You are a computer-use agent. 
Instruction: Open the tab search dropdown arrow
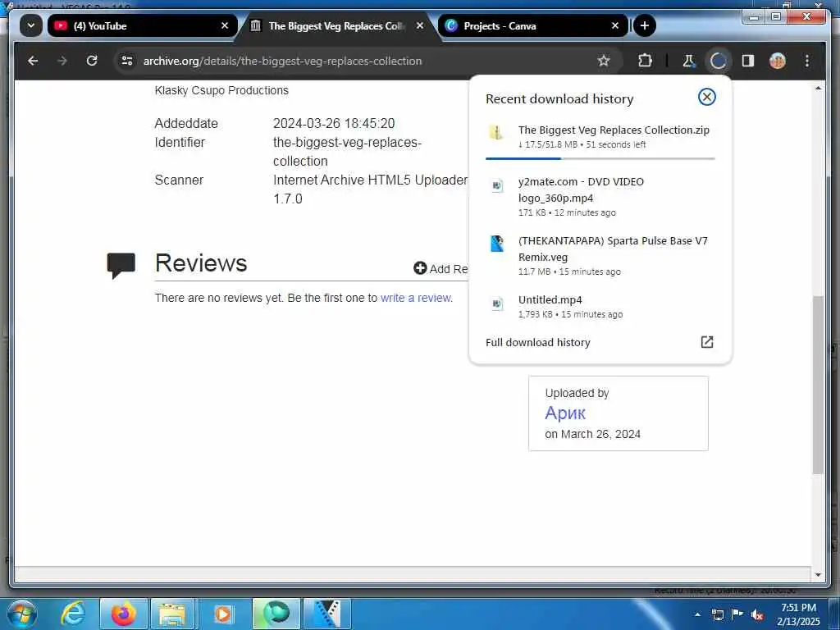[31, 25]
